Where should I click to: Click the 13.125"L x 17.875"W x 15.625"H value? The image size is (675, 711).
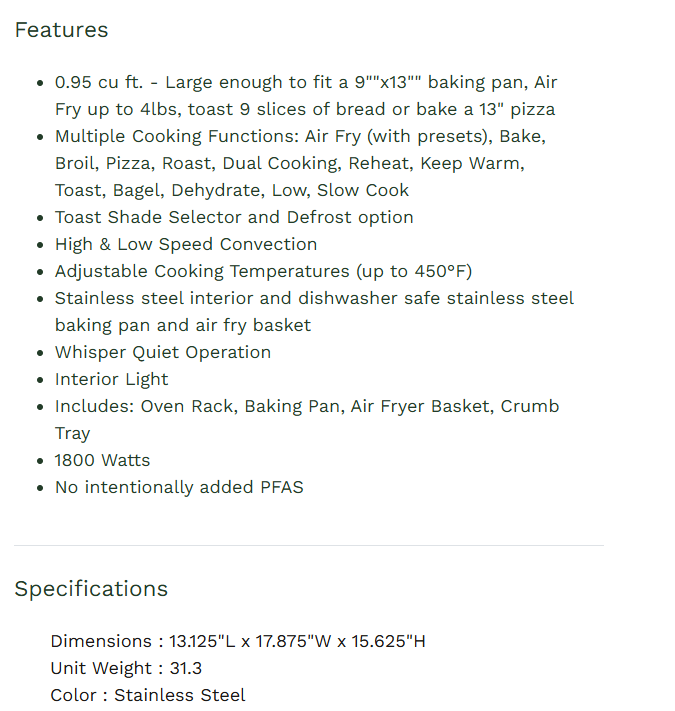(297, 641)
